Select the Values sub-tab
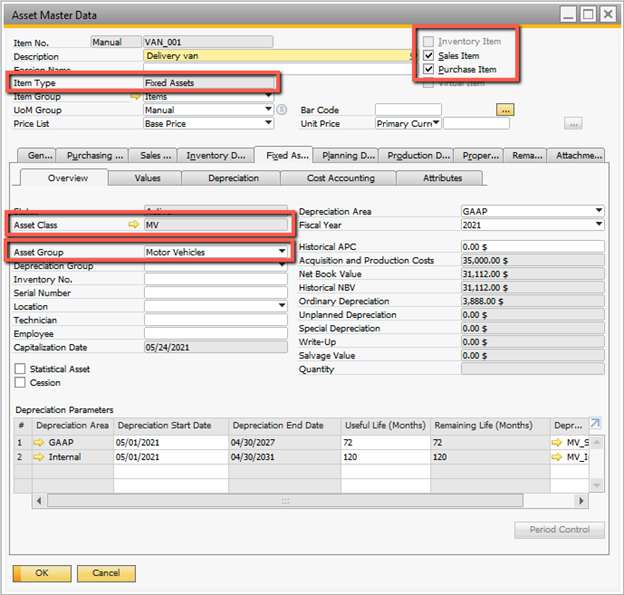 (145, 178)
